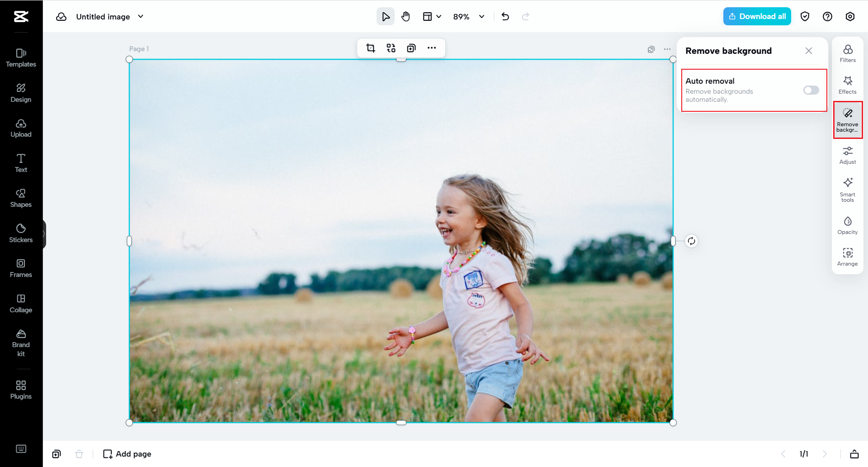Screen dimensions: 868x467
Task: Click the undo arrow
Action: [x=505, y=17]
